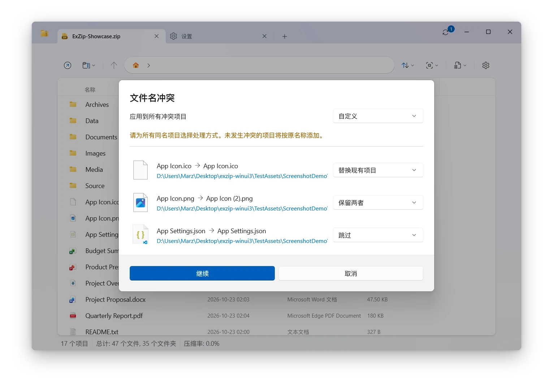
Task: Open the view mode dropdown
Action: [x=432, y=65]
